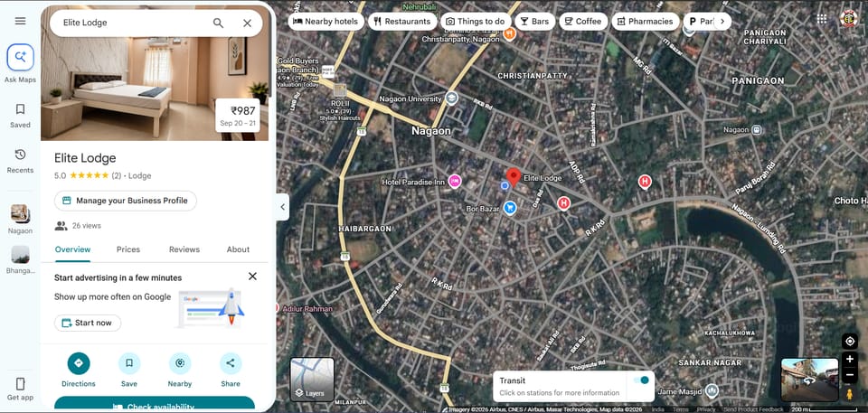Click the Hotel Paradise Inn marker
Screen dimensions: 868x413
[455, 182]
